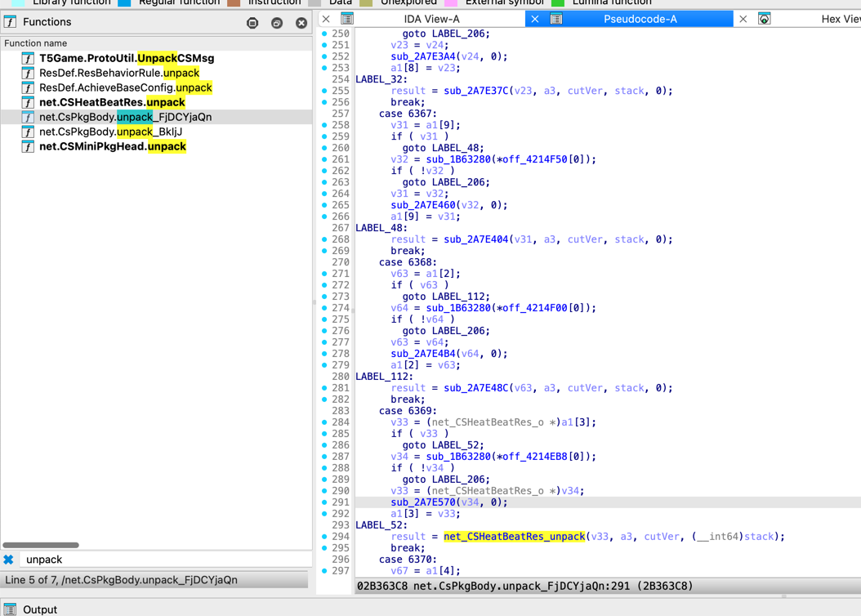Float the Functions panel with the overlapping-squares button
Viewport: 861px width, 616px height.
point(277,23)
